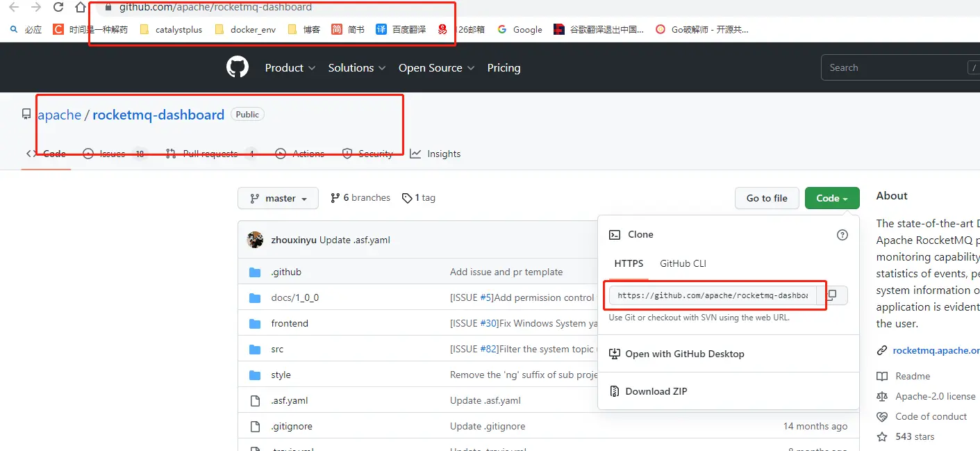Open the src folder icon
This screenshot has height=451, width=980.
tap(255, 348)
